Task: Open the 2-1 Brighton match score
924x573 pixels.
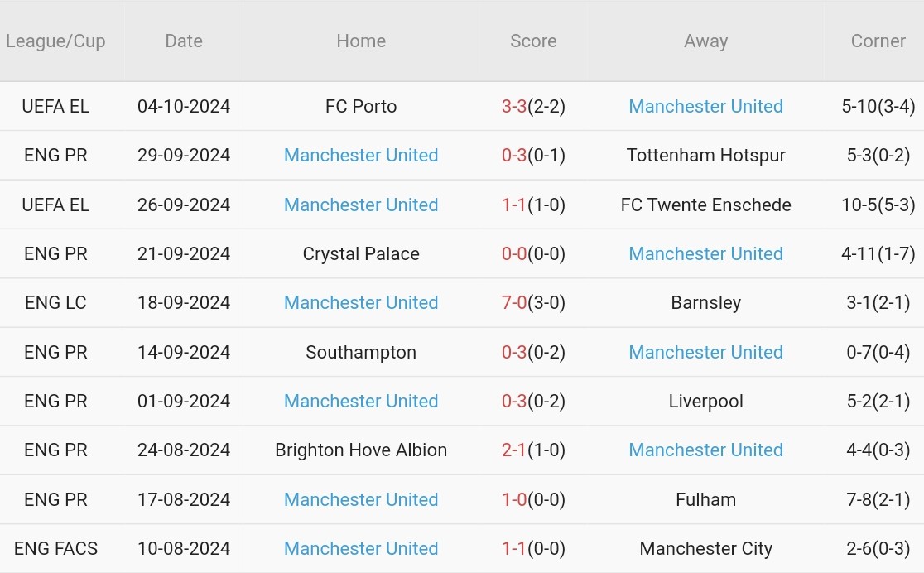Action: tap(514, 450)
